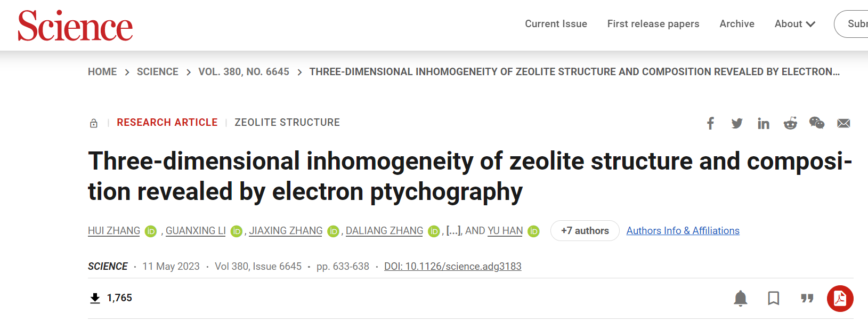Navigate to Vol. 380, No. 6645 breadcrumb

click(244, 72)
